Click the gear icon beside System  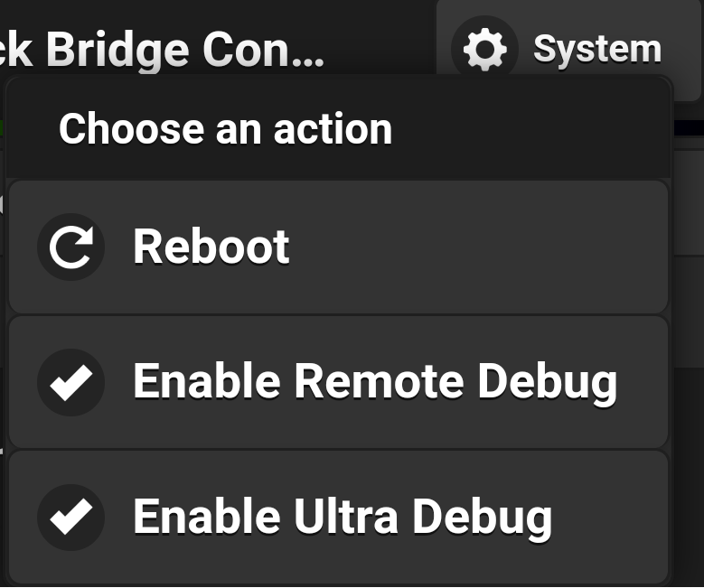[485, 49]
